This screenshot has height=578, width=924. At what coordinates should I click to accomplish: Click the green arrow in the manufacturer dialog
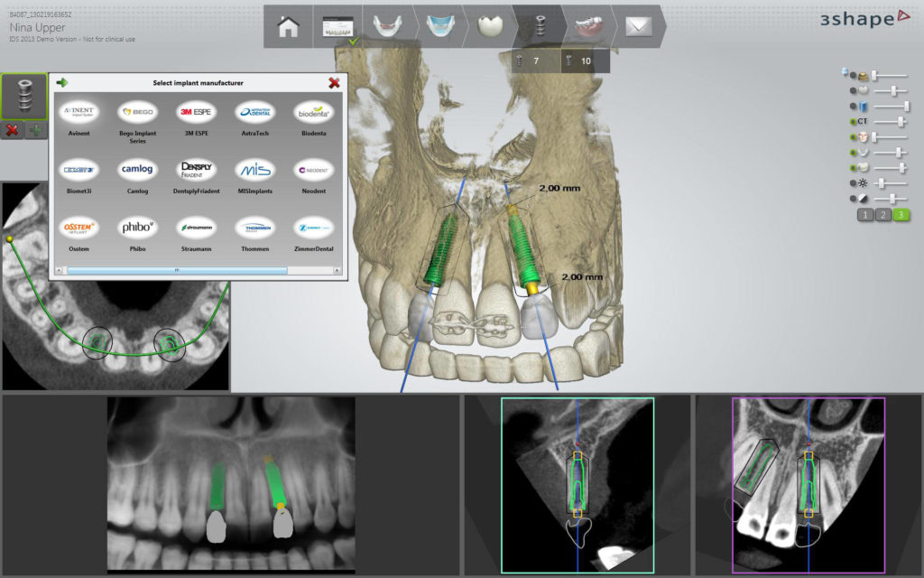pyautogui.click(x=62, y=82)
